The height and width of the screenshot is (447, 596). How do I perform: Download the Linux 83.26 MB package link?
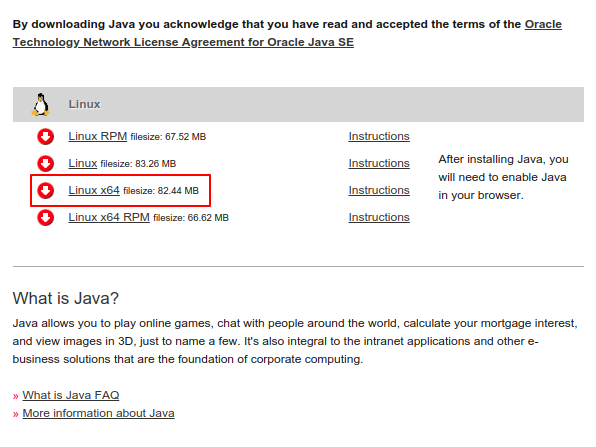point(83,163)
